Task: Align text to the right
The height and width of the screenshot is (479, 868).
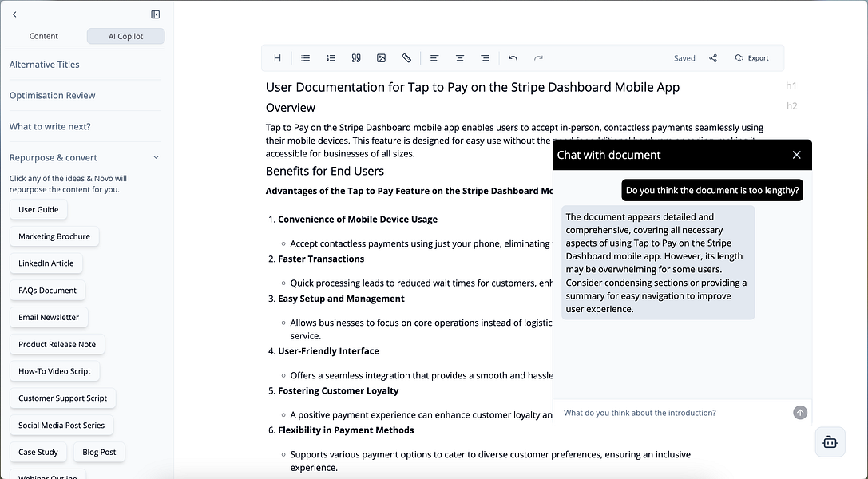Action: coord(485,58)
